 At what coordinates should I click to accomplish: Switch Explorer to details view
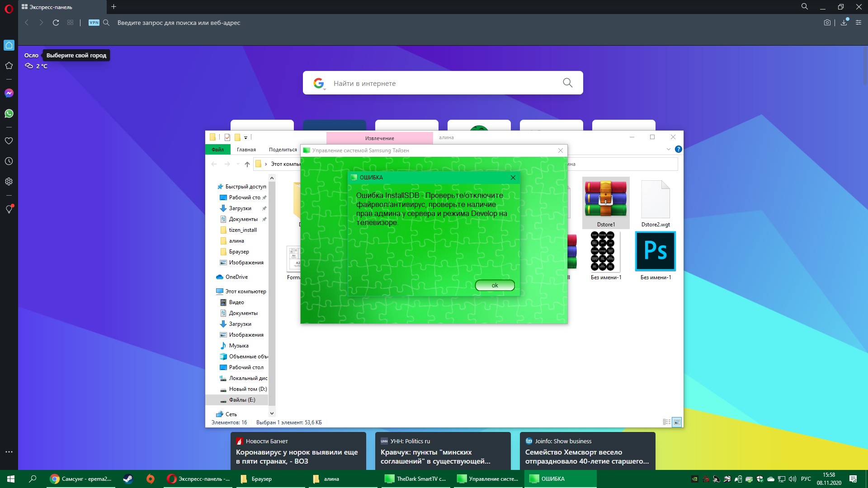click(666, 422)
